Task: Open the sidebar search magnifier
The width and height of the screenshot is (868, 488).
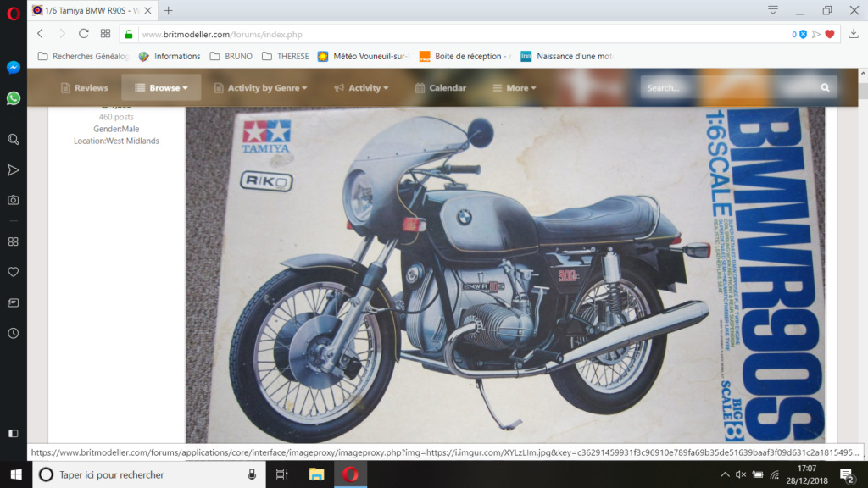Action: [14, 140]
